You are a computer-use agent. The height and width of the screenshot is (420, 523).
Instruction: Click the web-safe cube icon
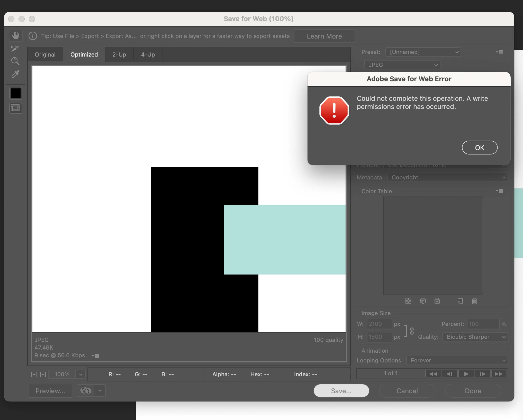tap(423, 301)
